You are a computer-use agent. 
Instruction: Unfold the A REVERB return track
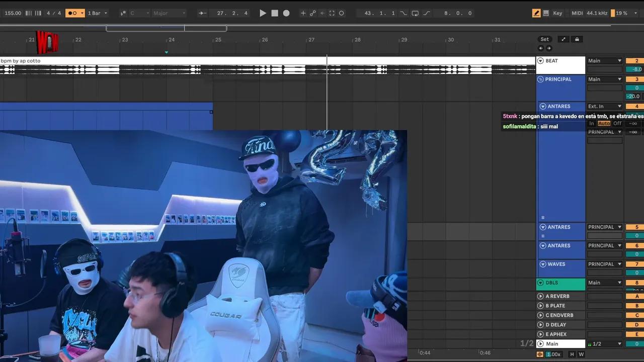point(541,297)
